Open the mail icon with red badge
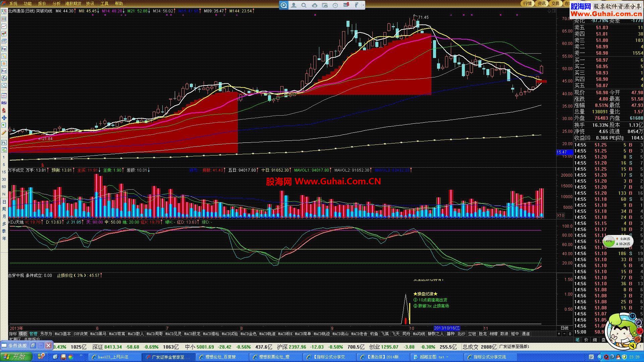 tap(346, 5)
